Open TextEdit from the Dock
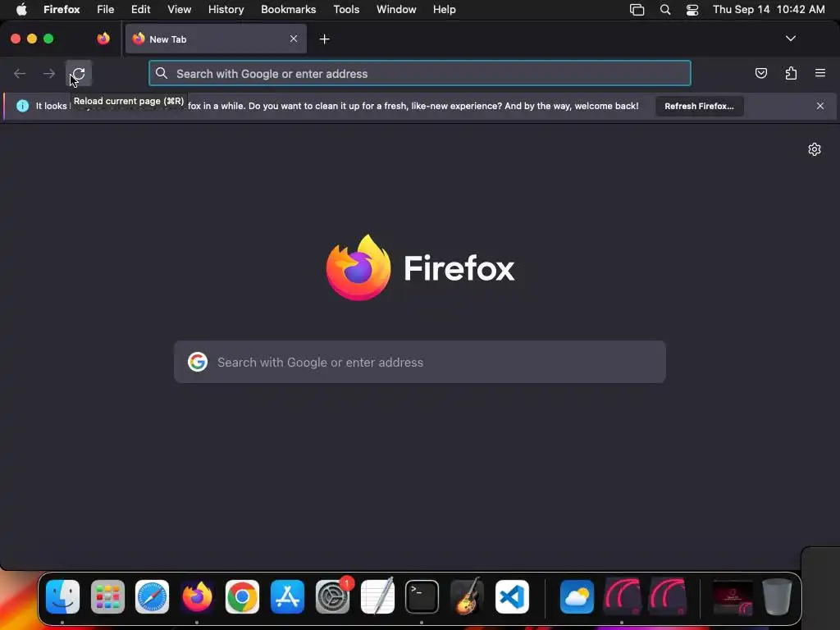The image size is (840, 630). (x=377, y=596)
